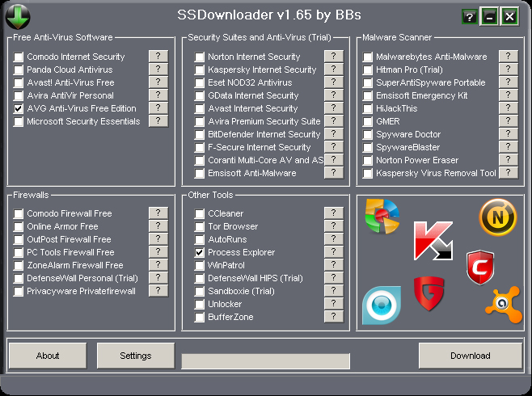Click the red Comodo shield logo

click(x=479, y=267)
